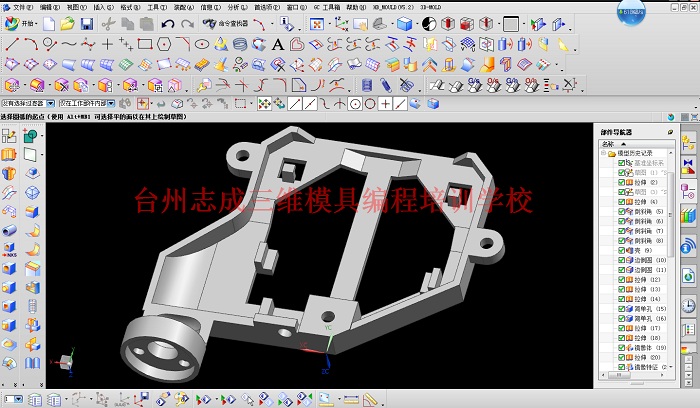The width and height of the screenshot is (700, 408).
Task: Enable the arc-center circle snap icon
Action: [370, 104]
